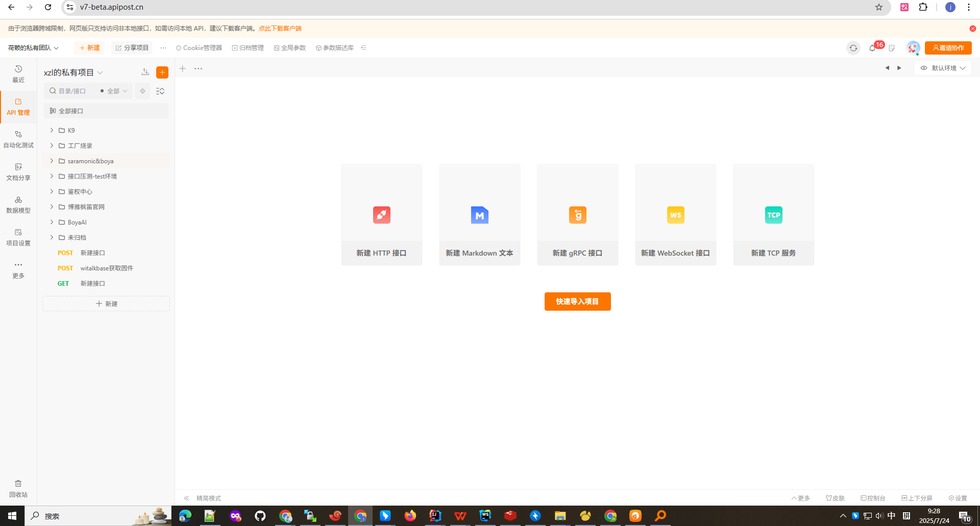Click the sync refresh icon in the top bar

coord(853,48)
